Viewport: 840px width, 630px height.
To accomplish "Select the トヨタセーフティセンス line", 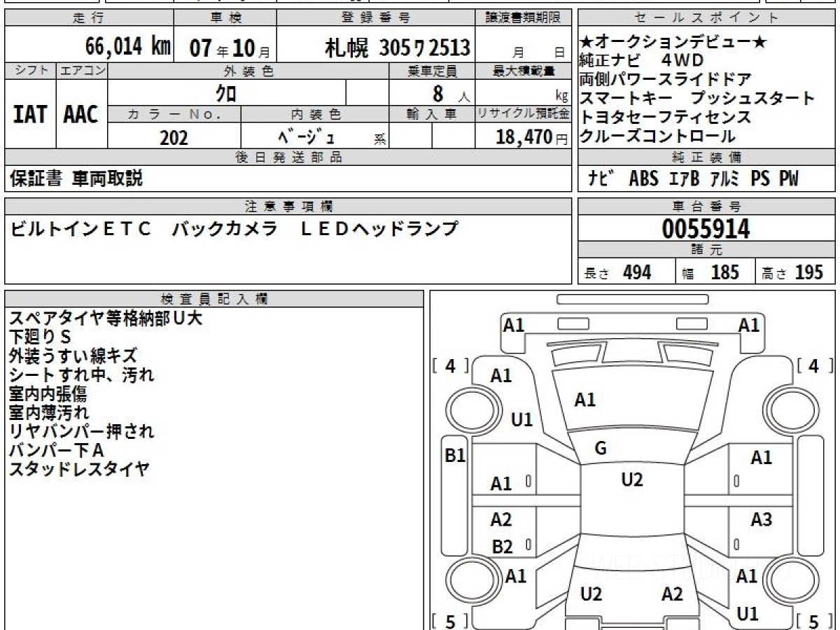I will coord(666,117).
